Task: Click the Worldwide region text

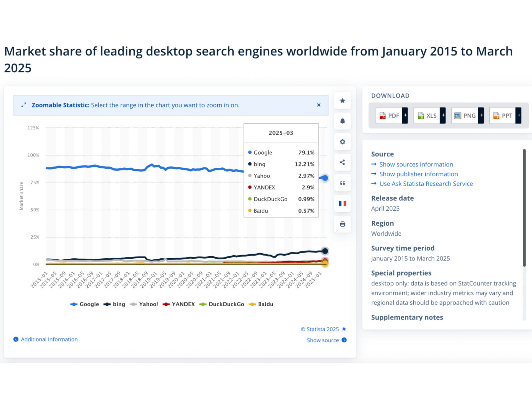Action: click(x=386, y=234)
